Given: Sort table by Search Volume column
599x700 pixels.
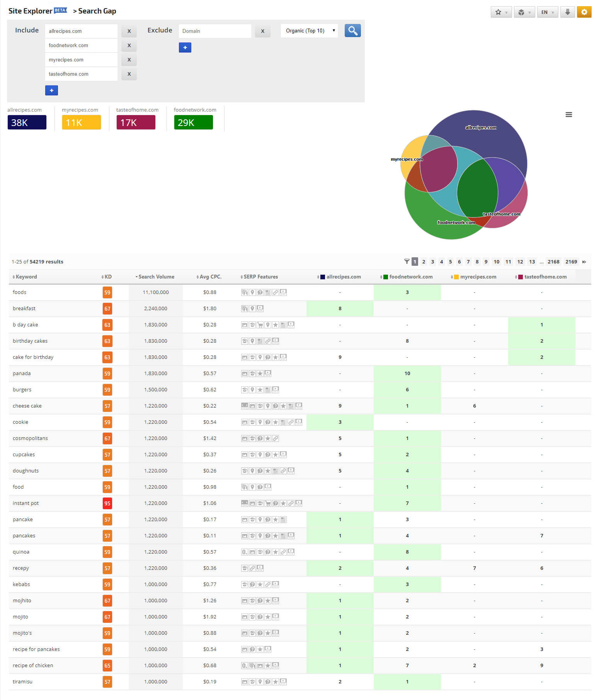Looking at the screenshot, I should [x=155, y=277].
